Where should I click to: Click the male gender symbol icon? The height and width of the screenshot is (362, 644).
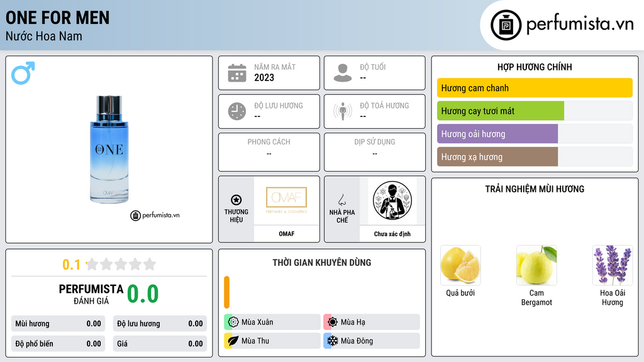coord(23,73)
